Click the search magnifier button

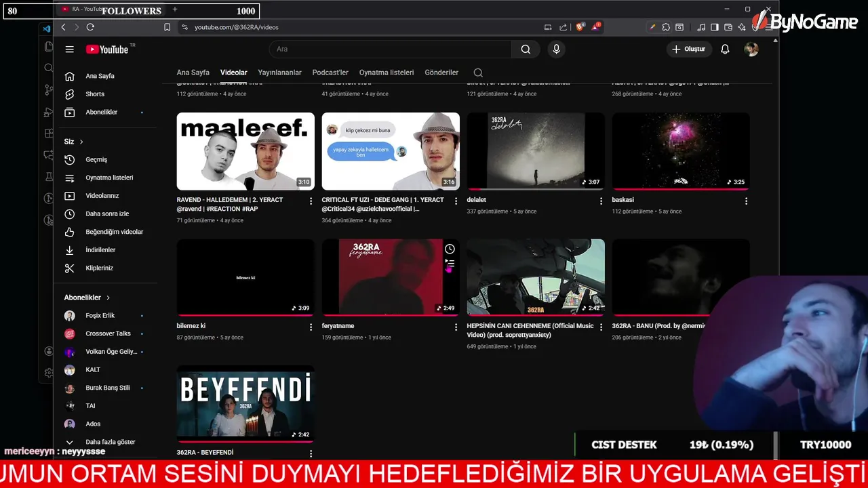pos(526,49)
